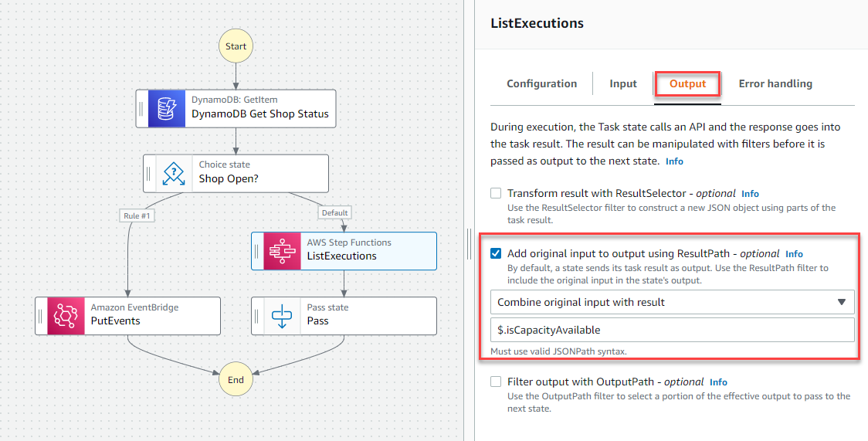Switch to the Input tab

tap(622, 83)
